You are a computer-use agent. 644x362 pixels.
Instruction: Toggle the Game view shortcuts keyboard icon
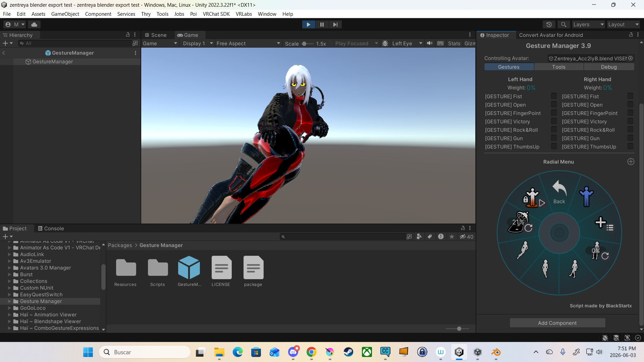440,43
